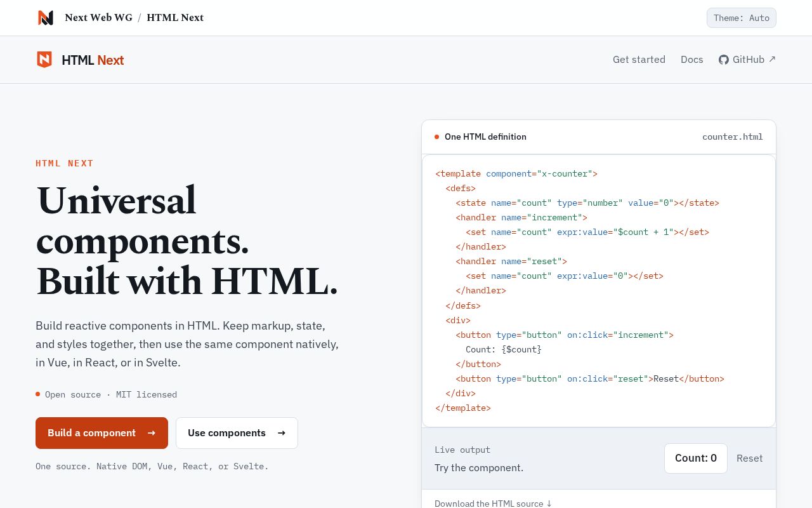Click Open source · MIT licensed text

[111, 394]
